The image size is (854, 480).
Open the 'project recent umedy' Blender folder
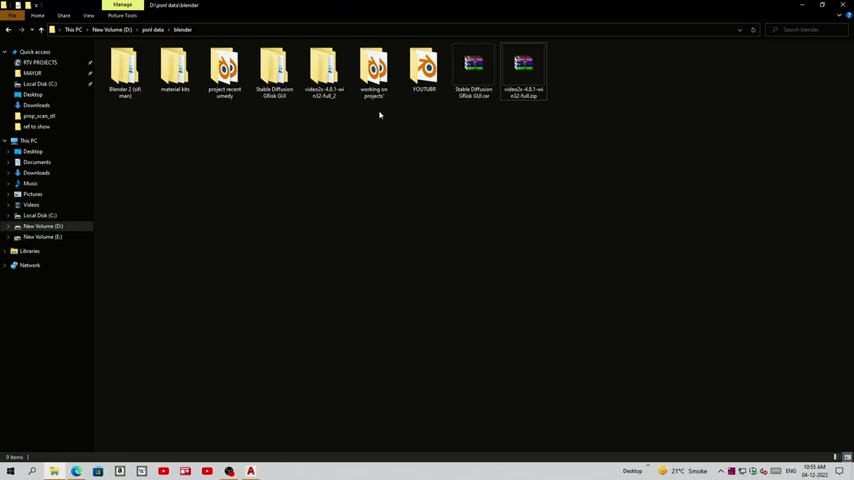coord(224,70)
